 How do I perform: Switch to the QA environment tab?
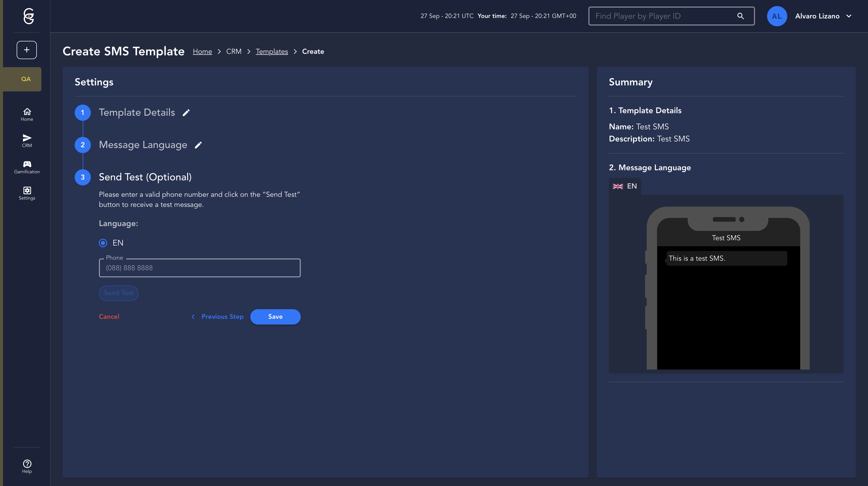25,79
